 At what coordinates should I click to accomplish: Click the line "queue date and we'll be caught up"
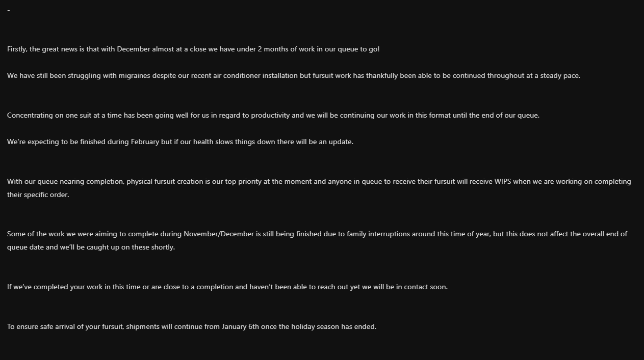tap(91, 247)
